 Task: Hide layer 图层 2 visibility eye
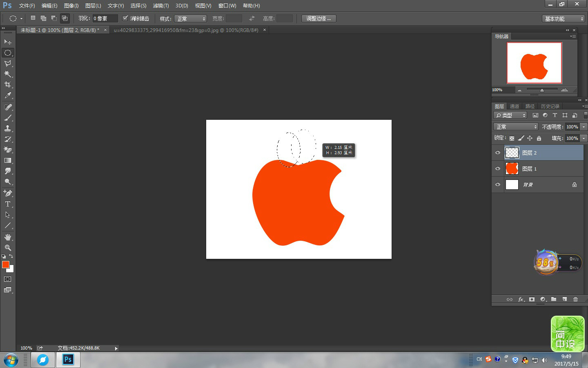[x=498, y=153]
